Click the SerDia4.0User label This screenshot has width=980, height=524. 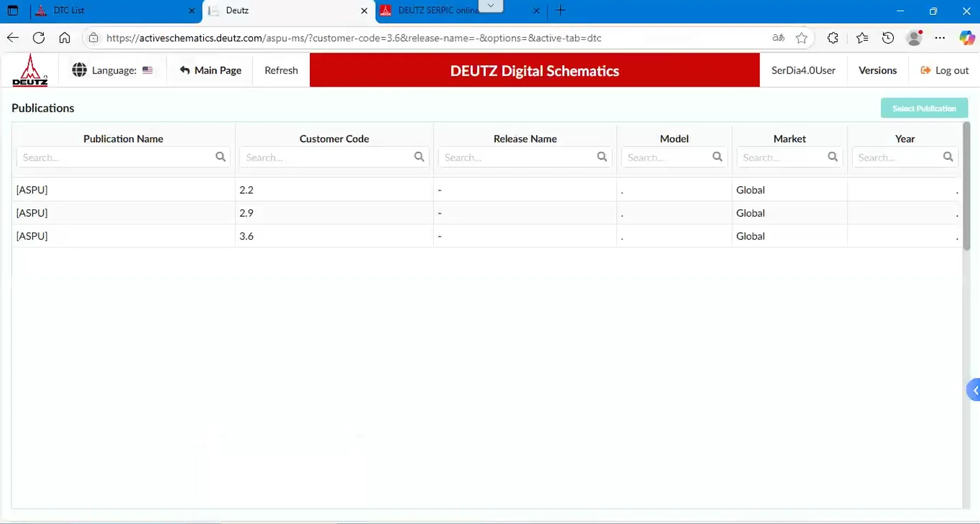[803, 70]
